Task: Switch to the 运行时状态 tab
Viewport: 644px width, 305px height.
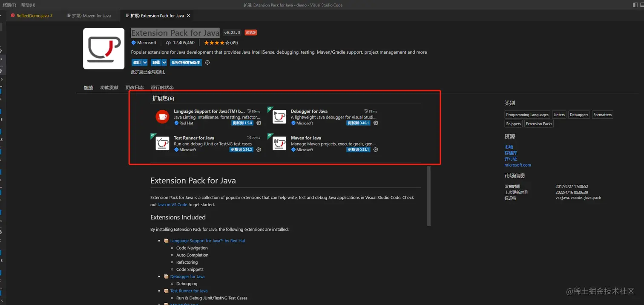Action: [x=162, y=88]
